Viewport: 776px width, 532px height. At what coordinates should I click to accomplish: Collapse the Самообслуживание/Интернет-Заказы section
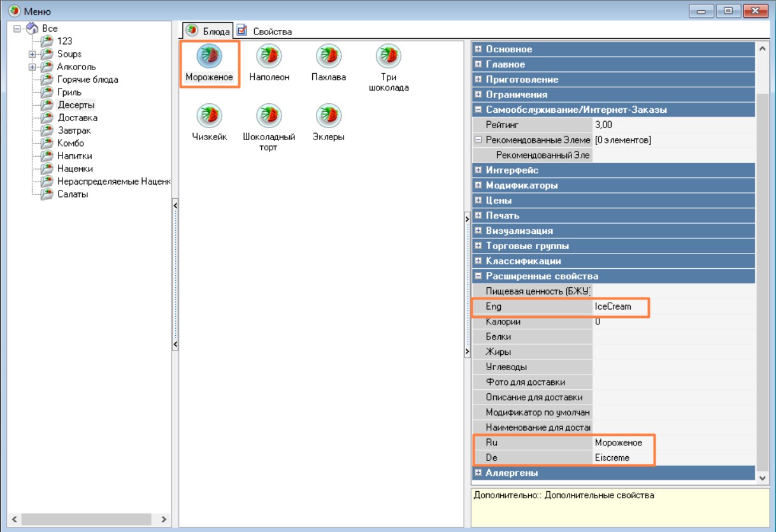coord(478,110)
